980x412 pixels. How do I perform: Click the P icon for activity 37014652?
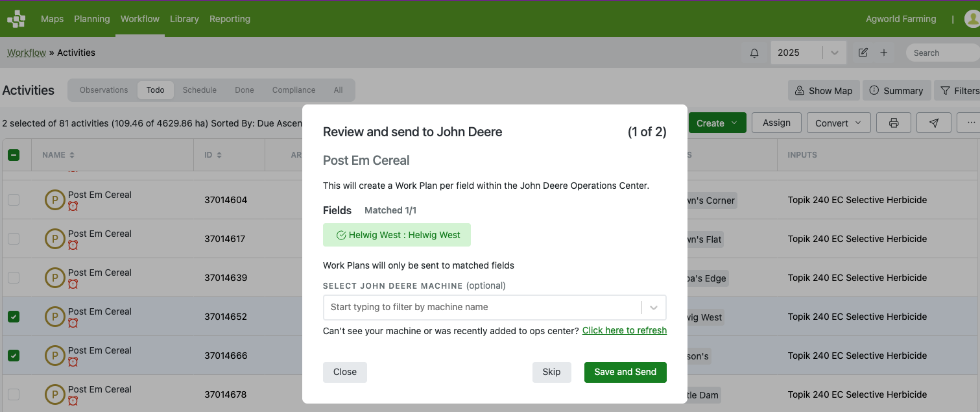tap(54, 317)
